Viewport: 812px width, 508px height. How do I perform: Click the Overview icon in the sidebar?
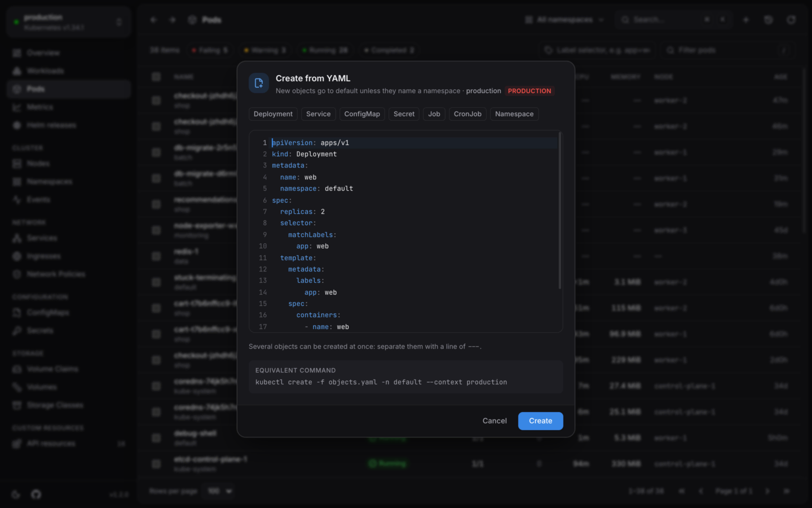pyautogui.click(x=17, y=53)
